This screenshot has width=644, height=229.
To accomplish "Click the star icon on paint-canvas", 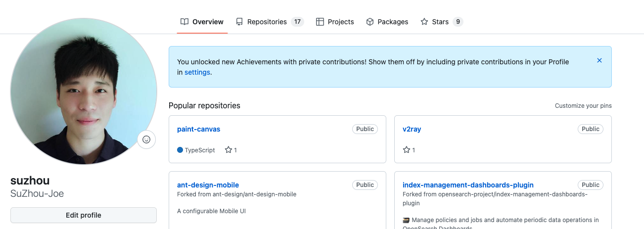I will pos(229,150).
